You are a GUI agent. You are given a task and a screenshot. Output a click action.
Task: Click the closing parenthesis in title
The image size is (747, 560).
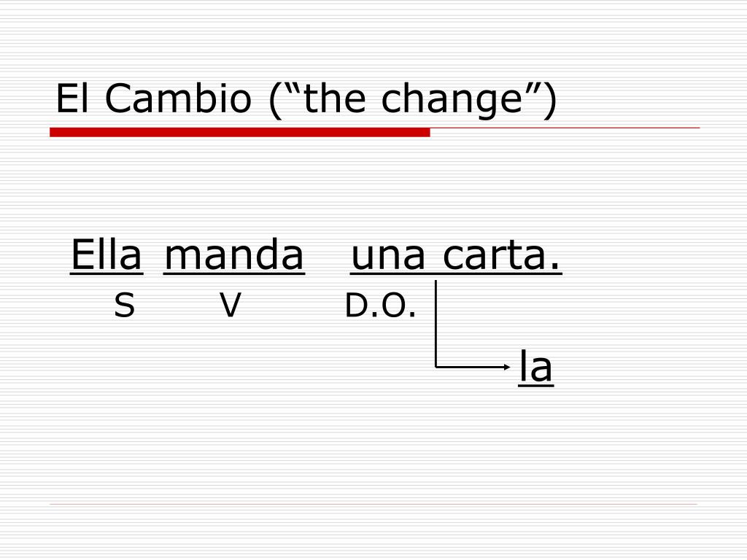pyautogui.click(x=550, y=101)
